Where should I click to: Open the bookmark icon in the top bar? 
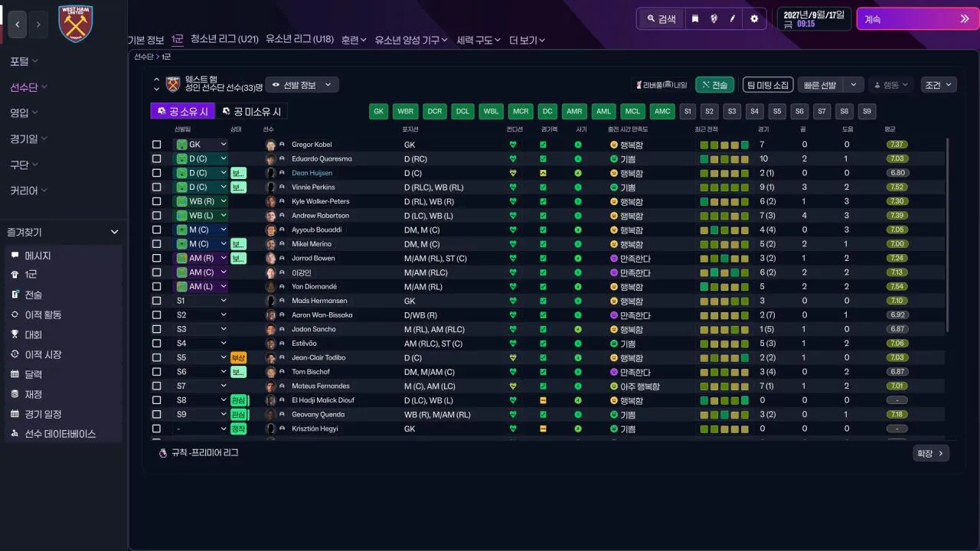coord(695,19)
